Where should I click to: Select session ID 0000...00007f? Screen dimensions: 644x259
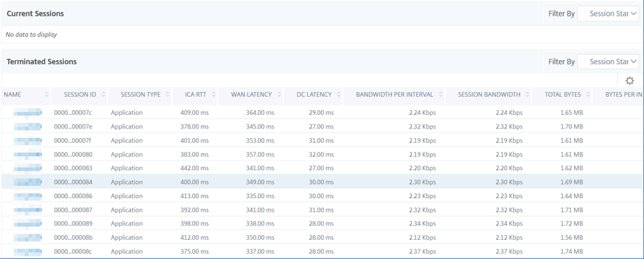point(73,141)
